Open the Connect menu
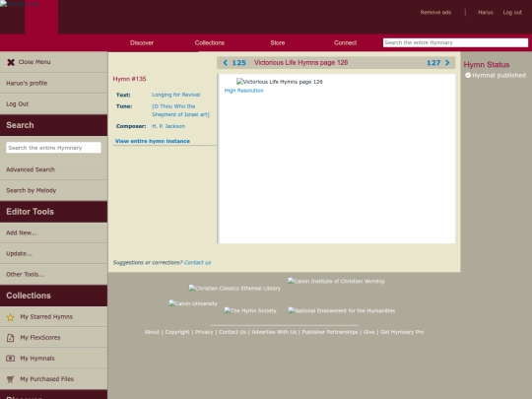 345,42
